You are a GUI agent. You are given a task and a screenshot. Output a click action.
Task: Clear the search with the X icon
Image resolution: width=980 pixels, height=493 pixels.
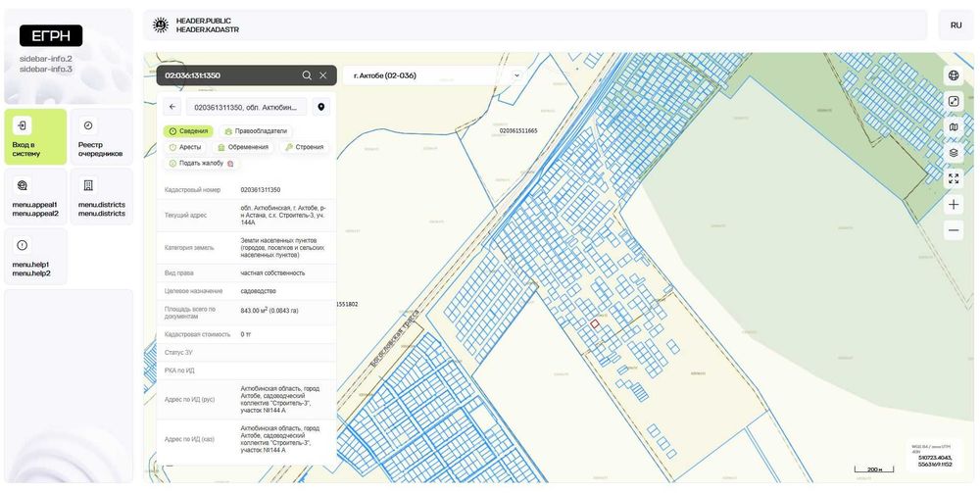323,75
